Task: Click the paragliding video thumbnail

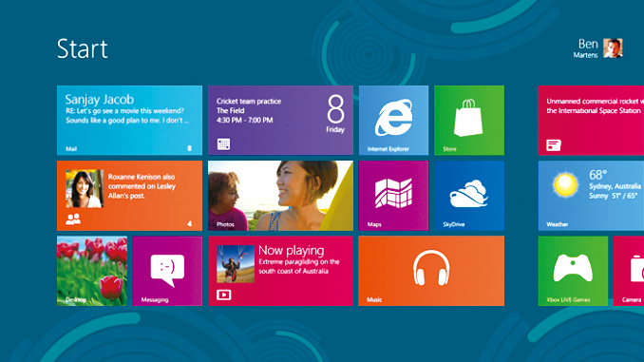Action: click(236, 264)
